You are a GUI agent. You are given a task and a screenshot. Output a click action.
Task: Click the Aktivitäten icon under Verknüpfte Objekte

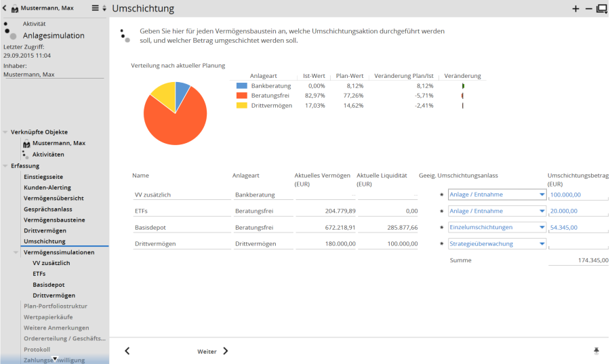pyautogui.click(x=26, y=155)
